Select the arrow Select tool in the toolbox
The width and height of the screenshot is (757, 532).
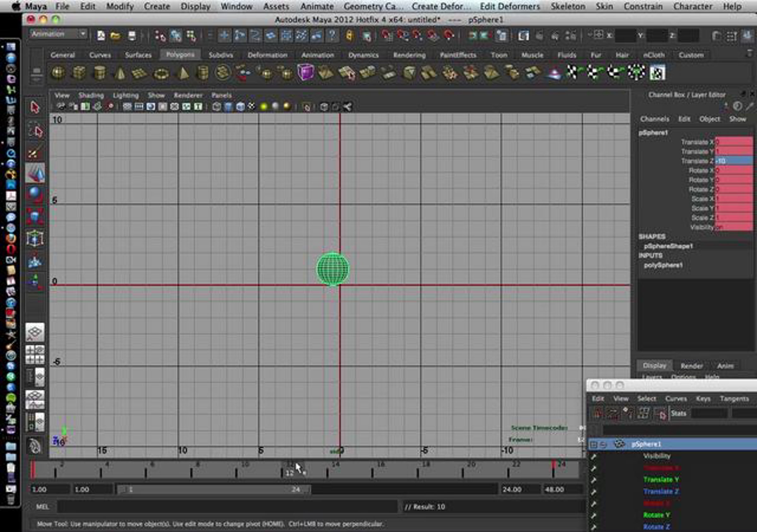pyautogui.click(x=35, y=107)
